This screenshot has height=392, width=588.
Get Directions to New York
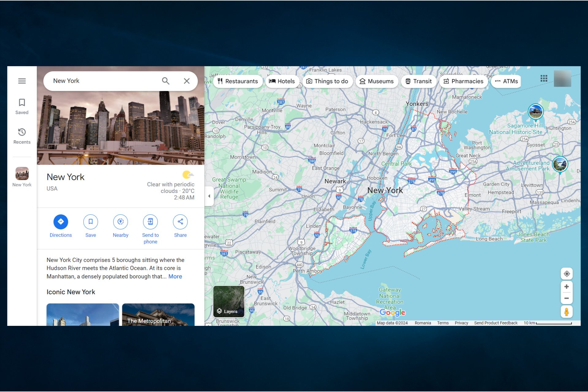click(x=61, y=226)
